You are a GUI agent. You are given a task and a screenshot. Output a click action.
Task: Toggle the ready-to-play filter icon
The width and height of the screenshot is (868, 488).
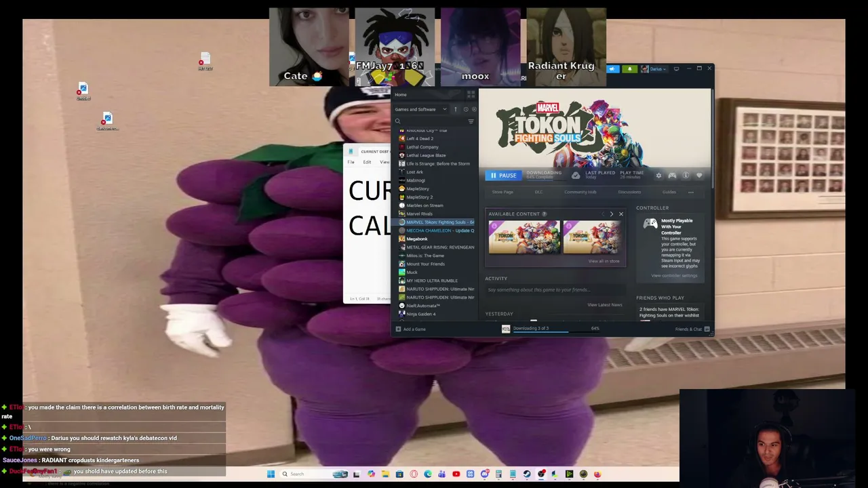tap(473, 109)
